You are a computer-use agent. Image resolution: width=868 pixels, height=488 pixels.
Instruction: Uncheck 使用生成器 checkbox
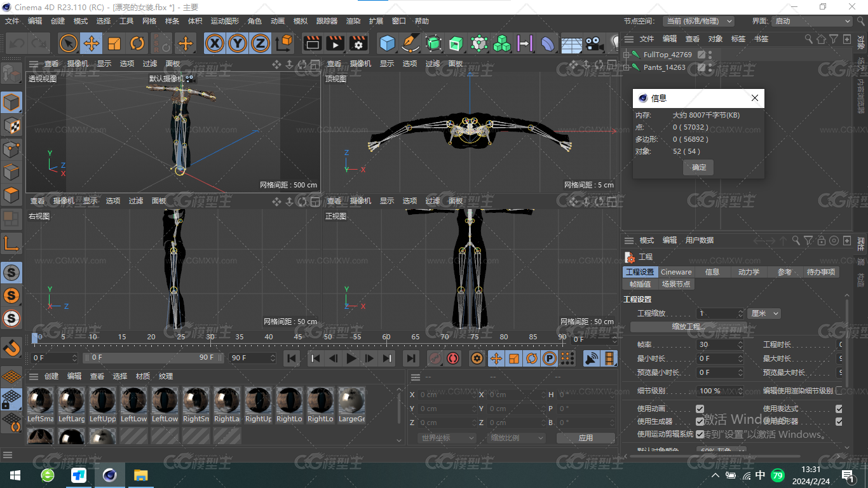tap(700, 421)
